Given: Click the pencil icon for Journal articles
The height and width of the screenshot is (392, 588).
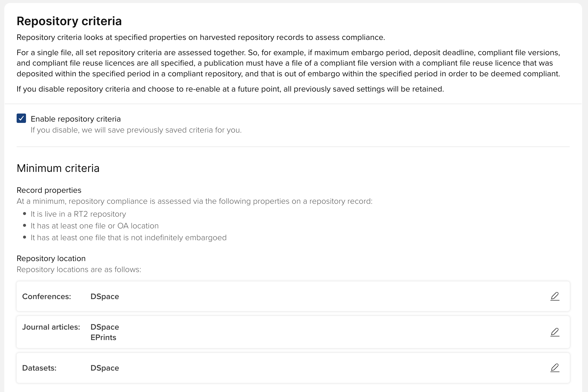Looking at the screenshot, I should [555, 332].
